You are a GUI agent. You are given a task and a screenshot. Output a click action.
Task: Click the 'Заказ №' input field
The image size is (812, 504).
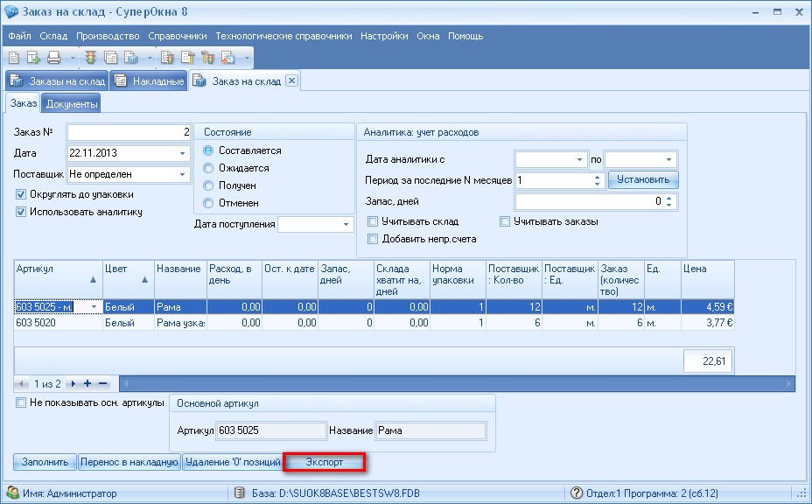(x=129, y=132)
